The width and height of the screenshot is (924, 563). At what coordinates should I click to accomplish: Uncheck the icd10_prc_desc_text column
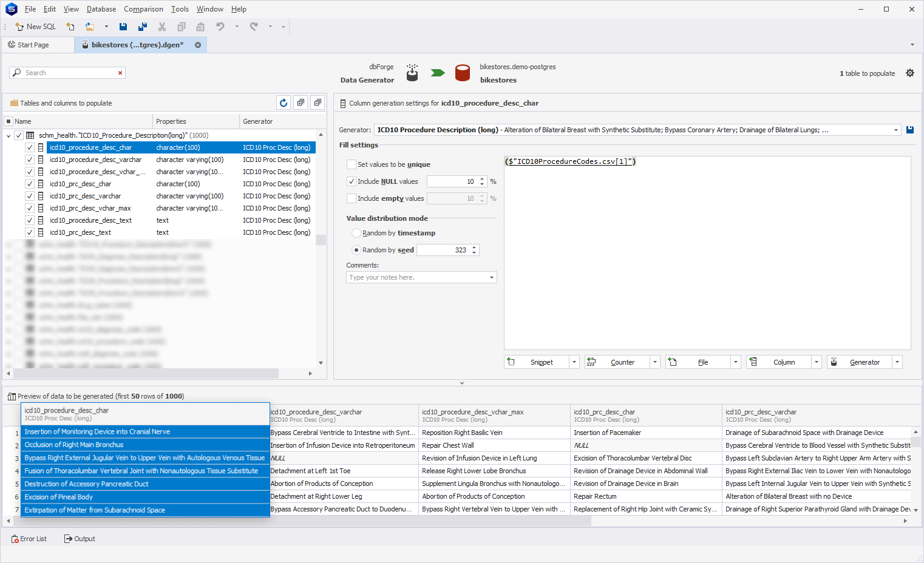click(29, 232)
